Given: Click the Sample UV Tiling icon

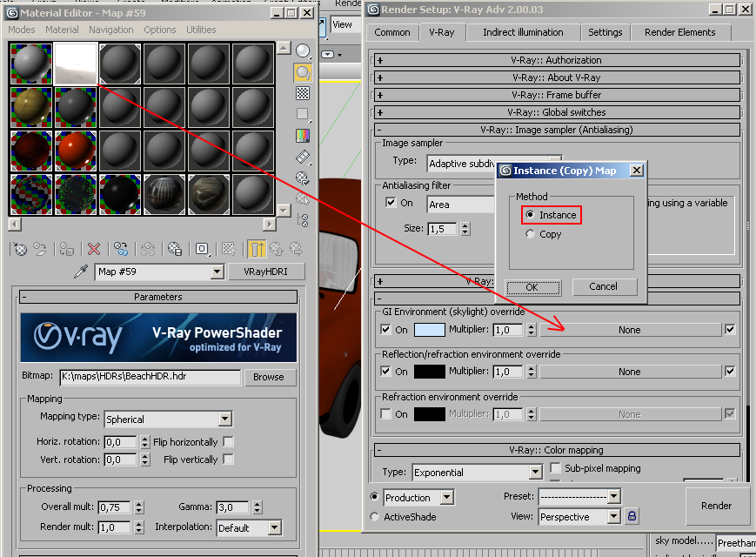Looking at the screenshot, I should click(x=303, y=114).
